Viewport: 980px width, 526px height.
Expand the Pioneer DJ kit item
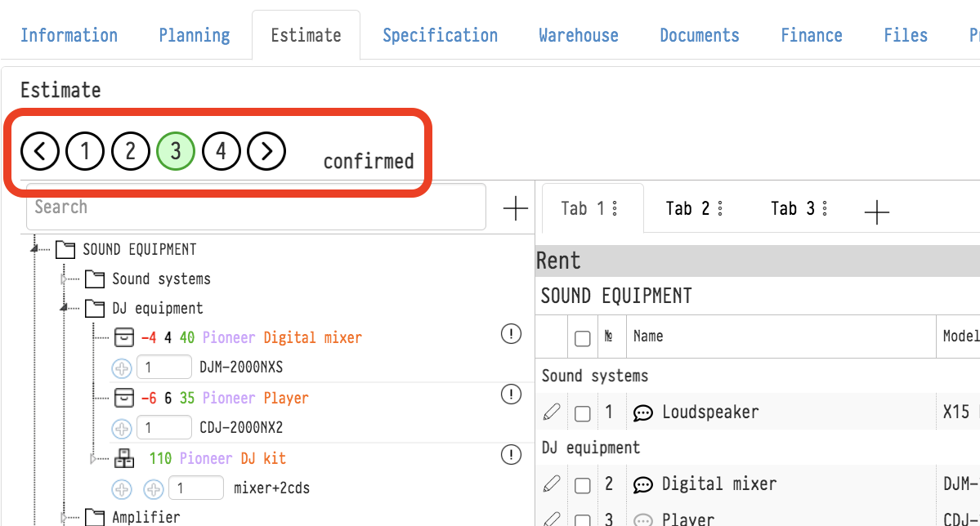pyautogui.click(x=94, y=459)
